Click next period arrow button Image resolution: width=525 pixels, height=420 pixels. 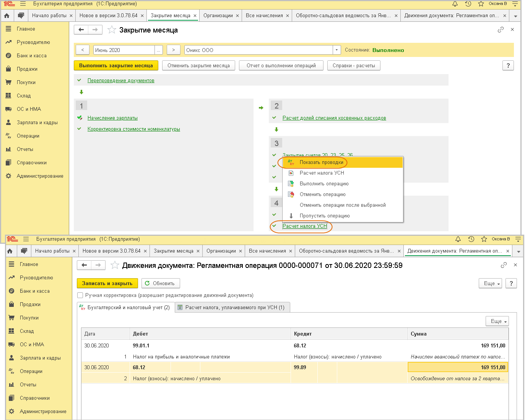(x=174, y=50)
